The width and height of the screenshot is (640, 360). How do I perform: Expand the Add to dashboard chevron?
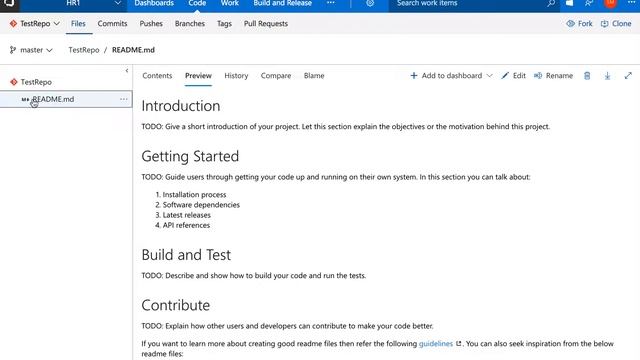[489, 76]
